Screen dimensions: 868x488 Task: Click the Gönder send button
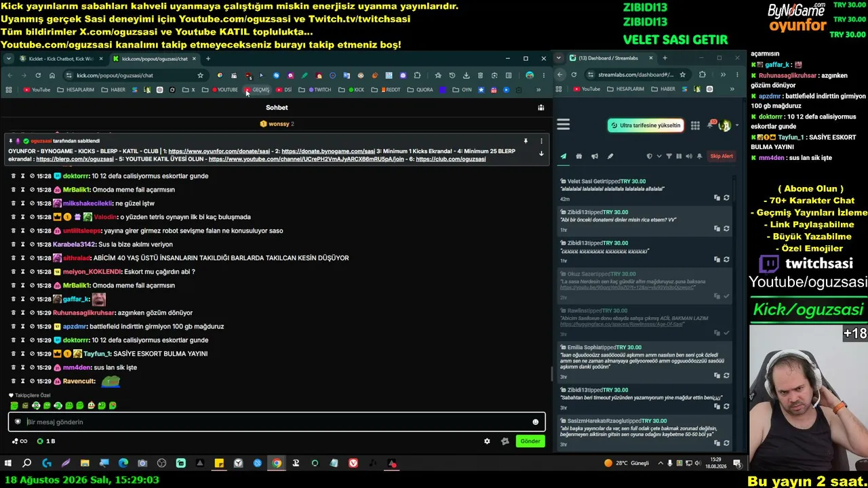530,441
